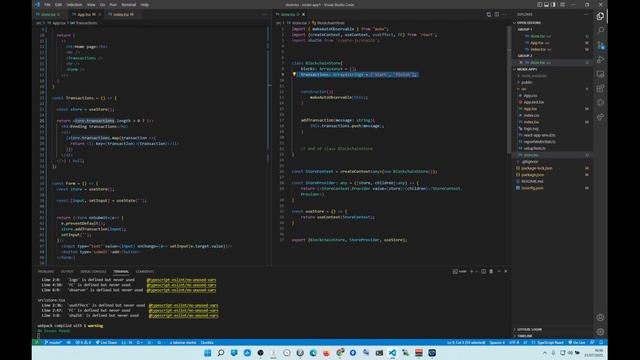Switch to the index.tsx editor tab
Image resolution: width=640 pixels, height=360 pixels.
point(123,14)
